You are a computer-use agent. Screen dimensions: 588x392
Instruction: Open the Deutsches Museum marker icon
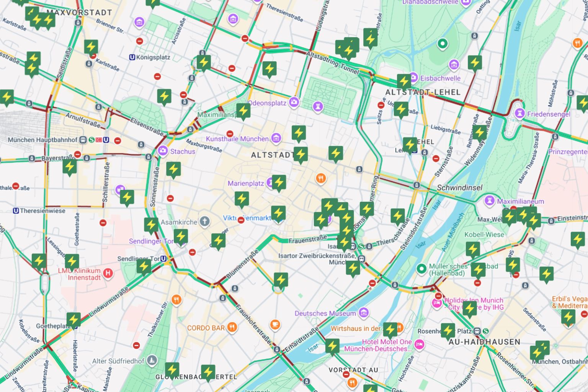(364, 313)
